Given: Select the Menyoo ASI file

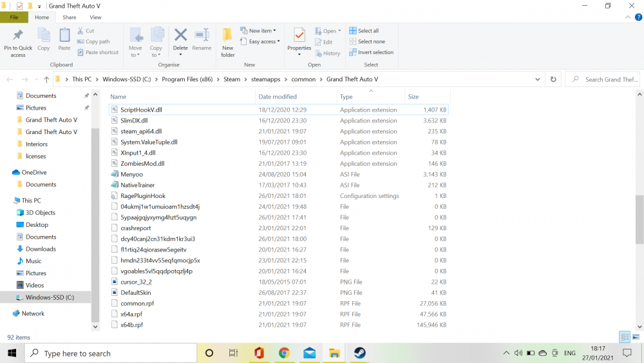Looking at the screenshot, I should click(278, 174).
